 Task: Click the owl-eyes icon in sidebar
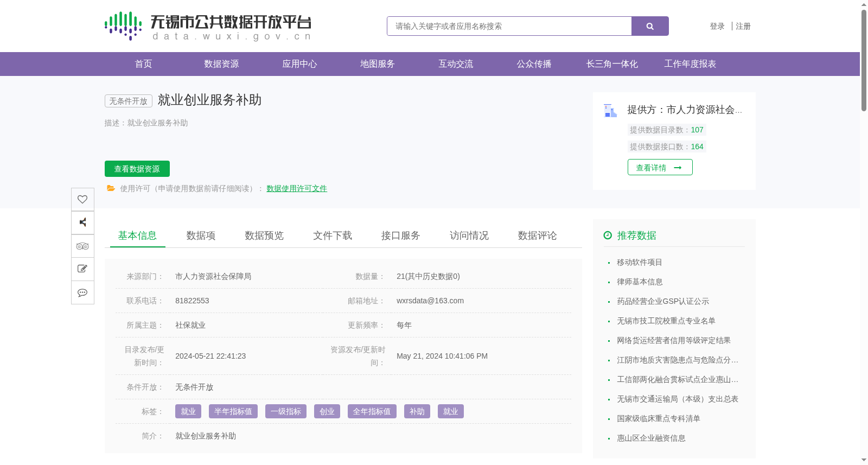[82, 246]
